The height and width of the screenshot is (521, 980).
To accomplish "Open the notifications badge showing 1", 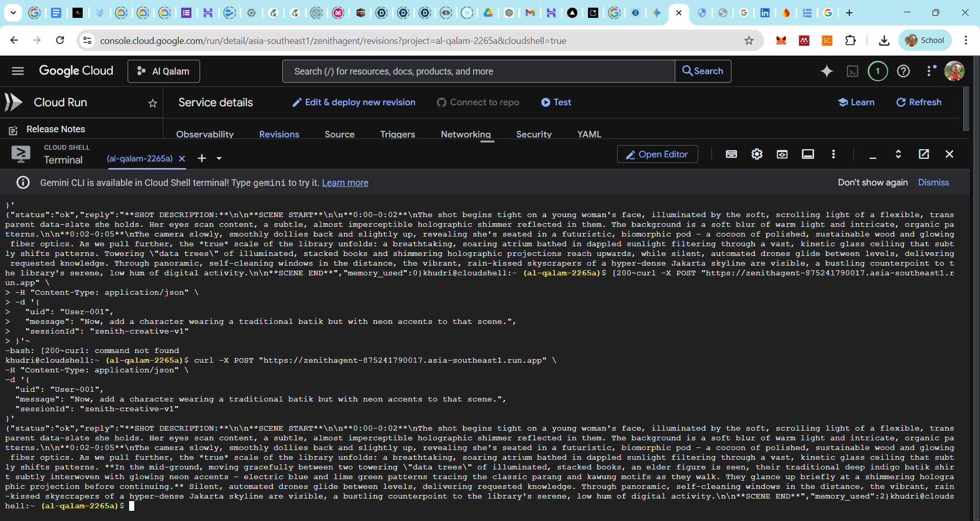I will [x=877, y=71].
